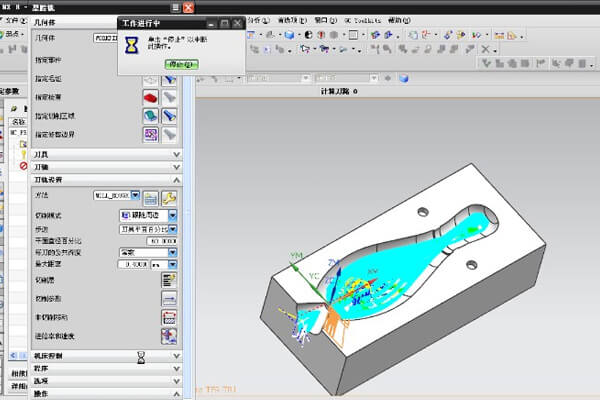Click the 指定切削区域 (Specify Cut Area) icon
The height and width of the screenshot is (400, 600).
pyautogui.click(x=151, y=115)
